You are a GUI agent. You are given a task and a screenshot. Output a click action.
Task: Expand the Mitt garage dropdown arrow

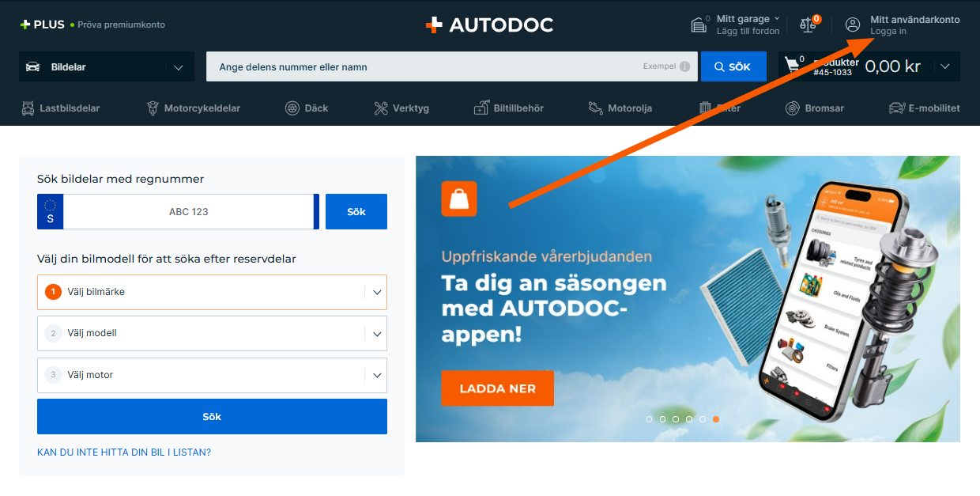pyautogui.click(x=777, y=18)
